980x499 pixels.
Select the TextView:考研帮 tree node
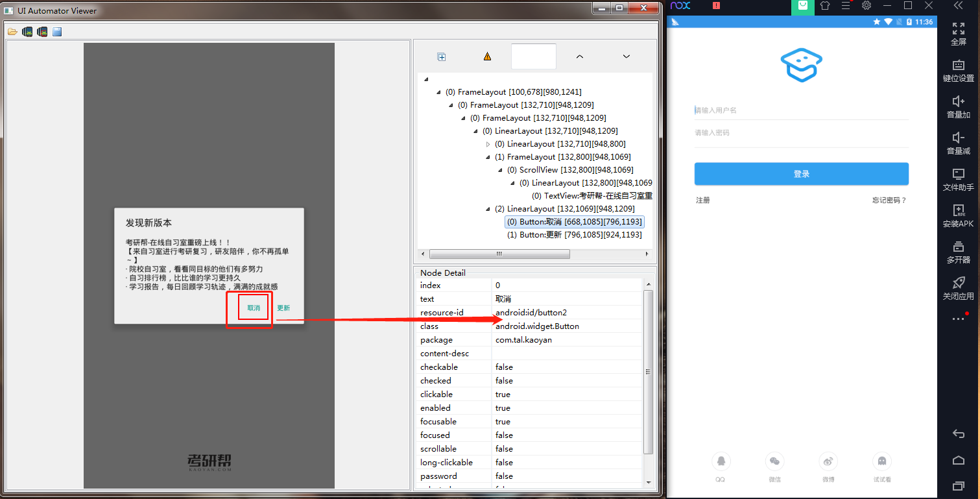pos(592,196)
